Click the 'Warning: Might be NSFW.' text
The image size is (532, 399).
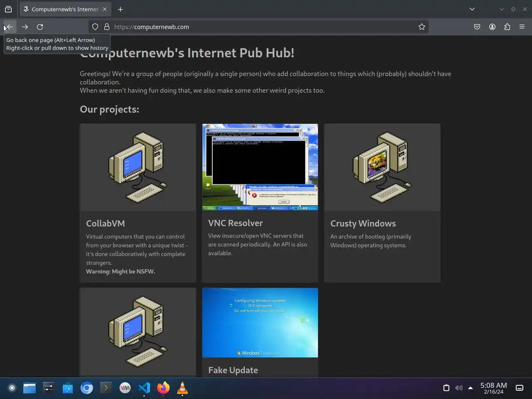(121, 271)
